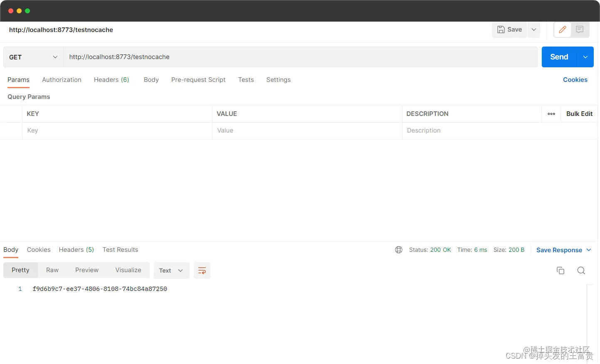Switch to the Params tab
Viewport: 600px width, 364px height.
18,80
